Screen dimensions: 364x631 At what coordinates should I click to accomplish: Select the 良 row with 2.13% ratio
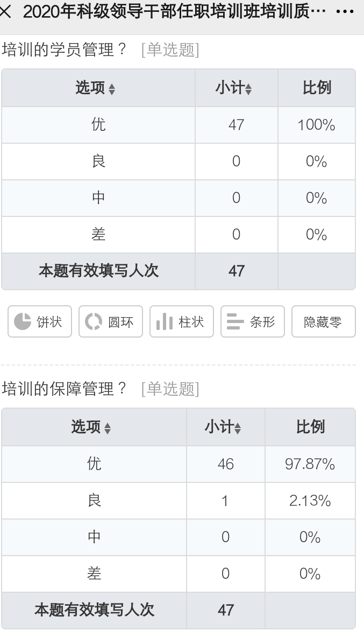(x=179, y=501)
